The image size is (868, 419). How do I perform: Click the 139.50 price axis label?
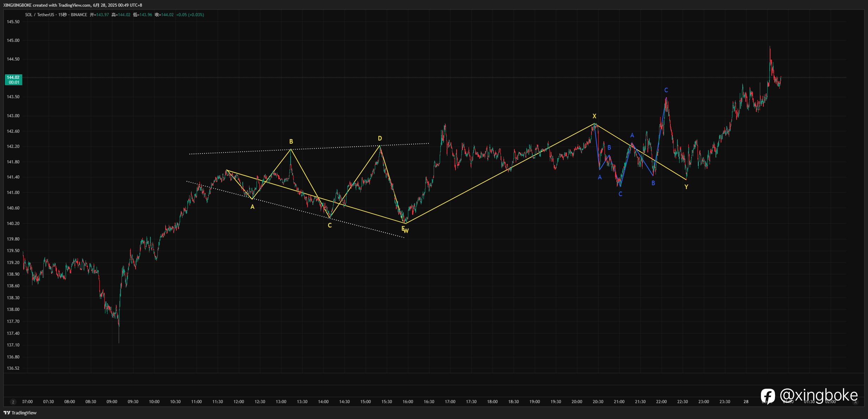(13, 251)
